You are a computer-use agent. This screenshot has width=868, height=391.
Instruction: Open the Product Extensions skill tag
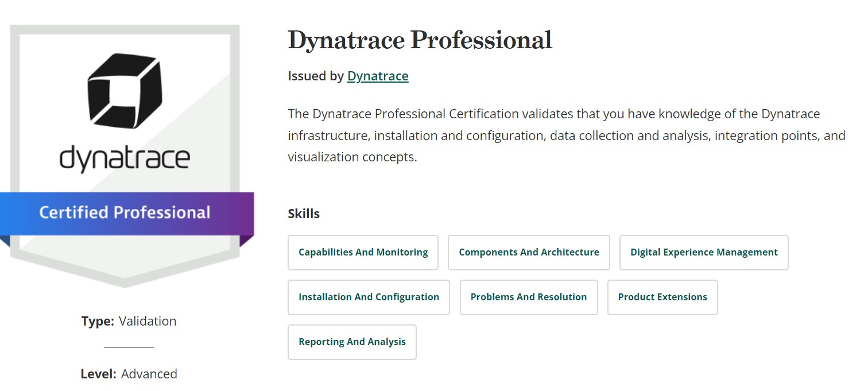(x=662, y=297)
